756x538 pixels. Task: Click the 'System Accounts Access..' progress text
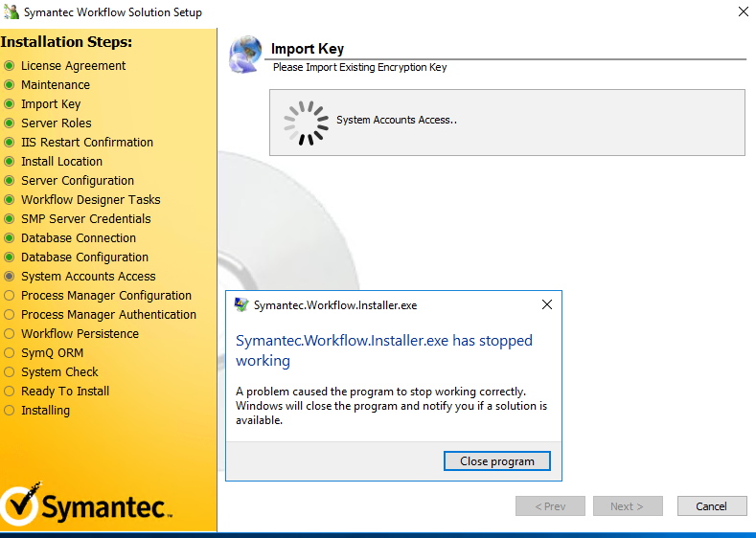[397, 120]
